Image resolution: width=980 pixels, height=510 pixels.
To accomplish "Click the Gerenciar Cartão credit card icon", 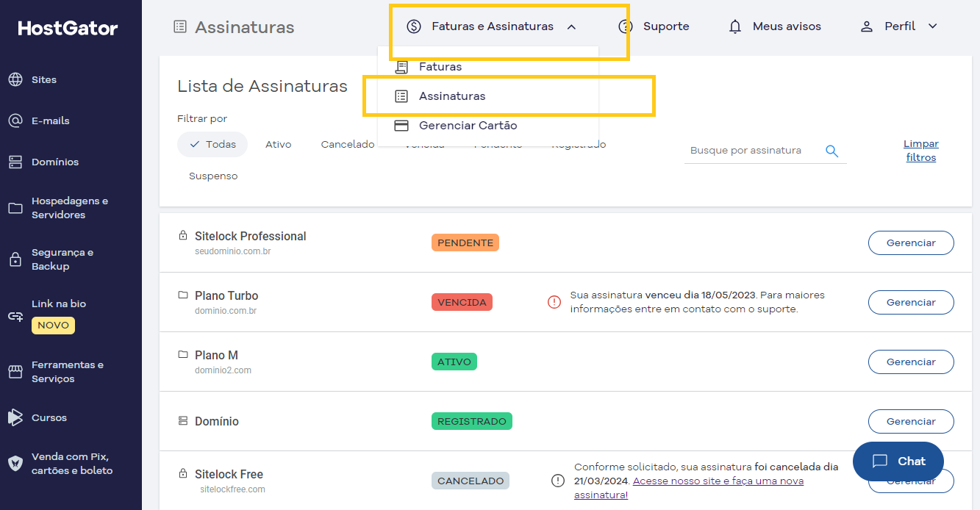I will tap(401, 126).
